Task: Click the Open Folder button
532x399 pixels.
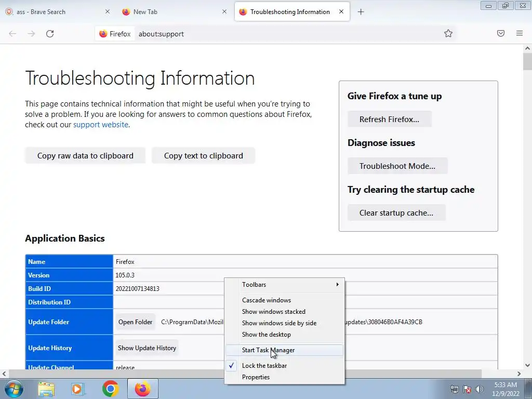Action: pos(136,322)
